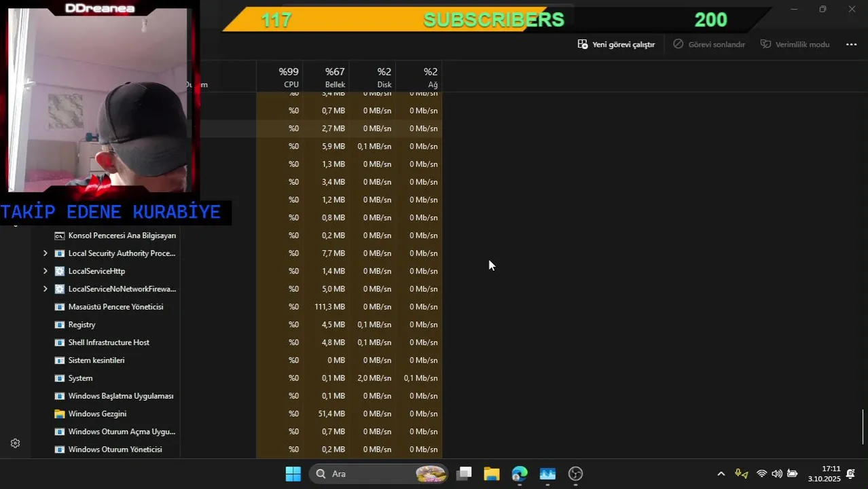Click the volume speaker tray icon
Screen dimensions: 868x489
pyautogui.click(x=777, y=474)
